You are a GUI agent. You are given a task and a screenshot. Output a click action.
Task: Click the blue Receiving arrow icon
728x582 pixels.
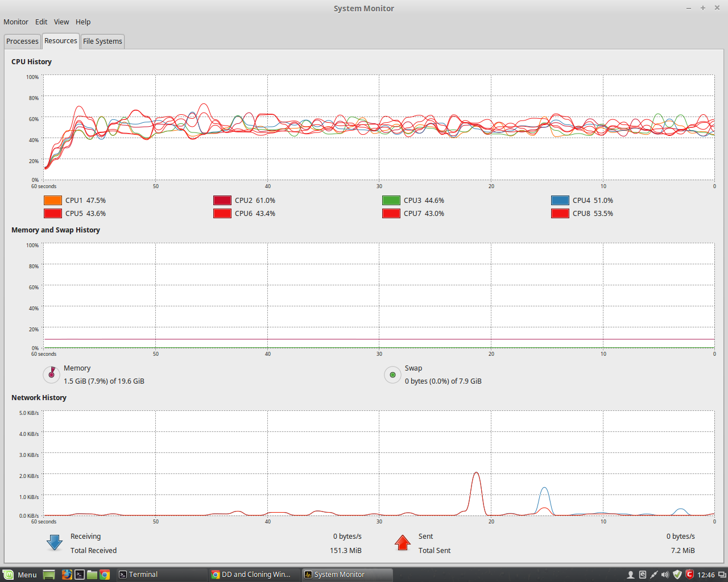pos(55,543)
